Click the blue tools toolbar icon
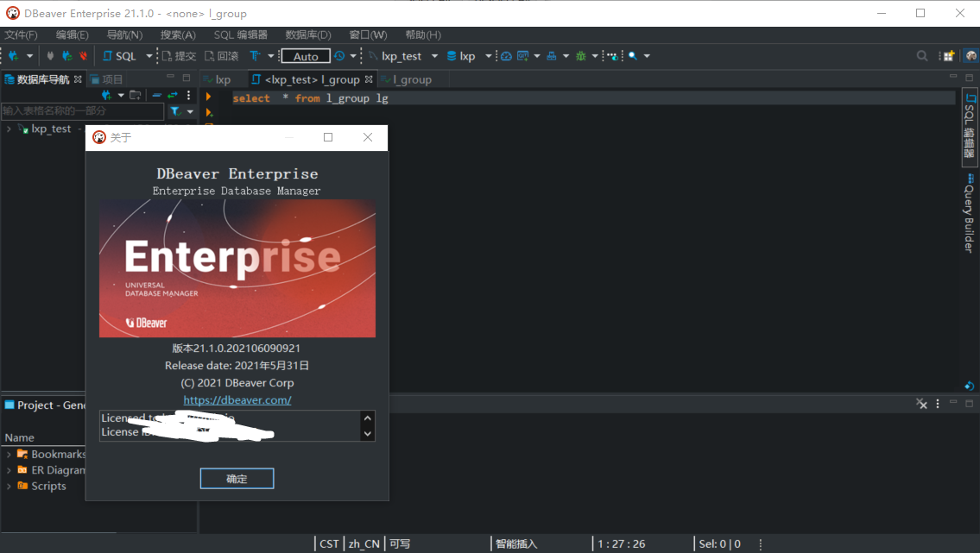Image resolution: width=980 pixels, height=553 pixels. 551,56
